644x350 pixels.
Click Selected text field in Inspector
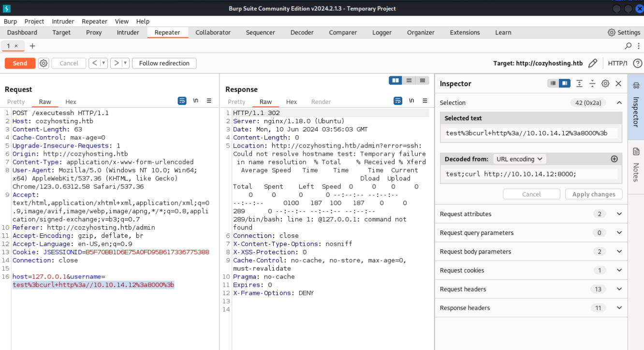(x=531, y=133)
